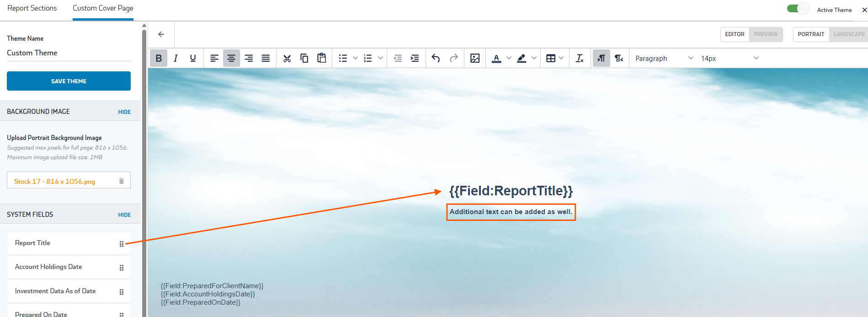
Task: Edit the Theme Name input field
Action: (x=69, y=53)
